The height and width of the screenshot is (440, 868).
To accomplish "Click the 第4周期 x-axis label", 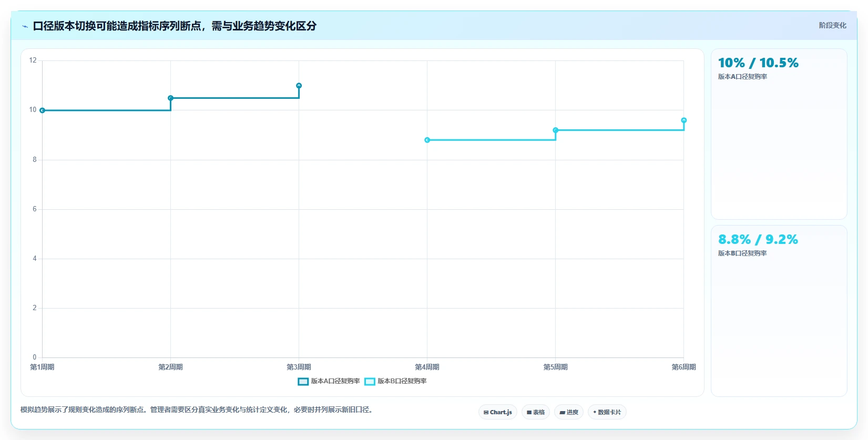I will point(427,367).
